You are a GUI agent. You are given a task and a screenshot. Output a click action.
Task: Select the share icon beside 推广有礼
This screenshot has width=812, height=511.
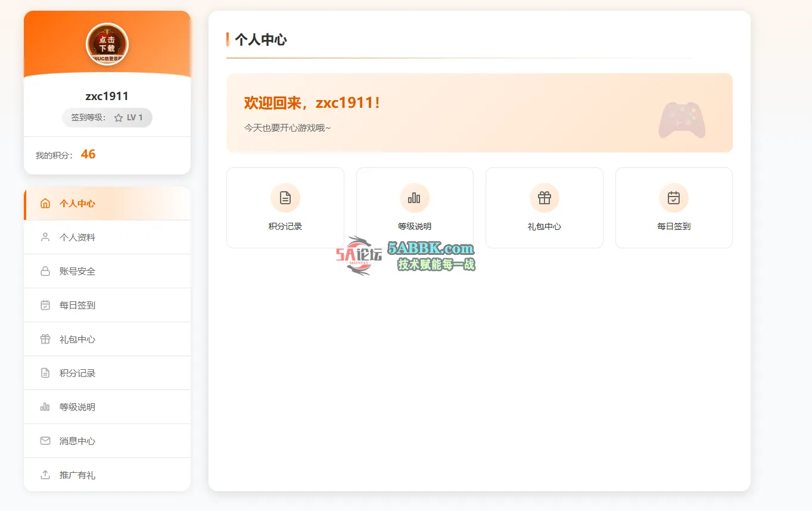[45, 475]
